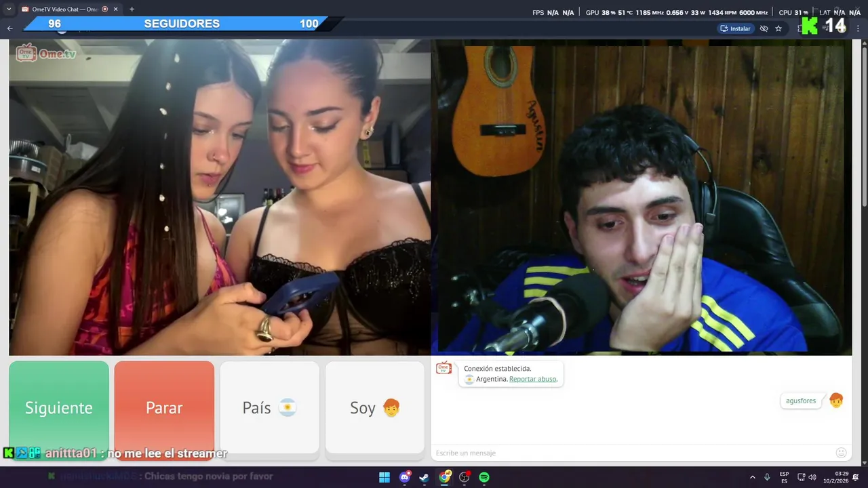Open the Windows Start menu
The height and width of the screenshot is (488, 868).
point(384,477)
